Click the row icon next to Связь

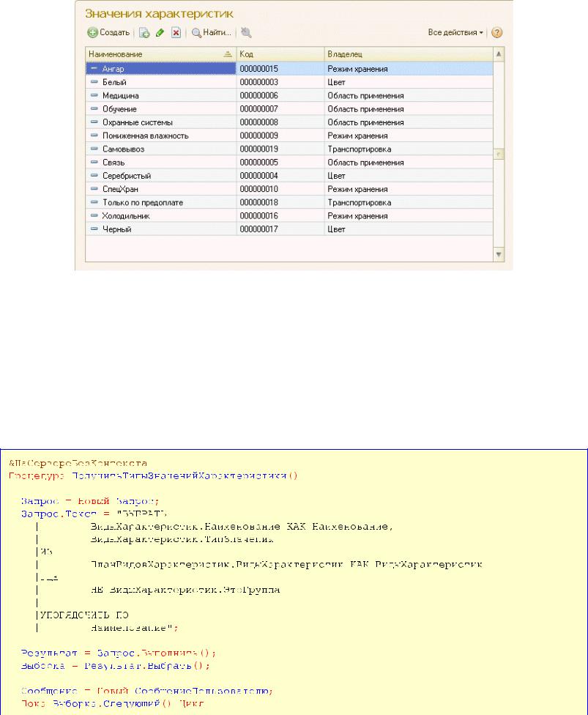[x=94, y=162]
